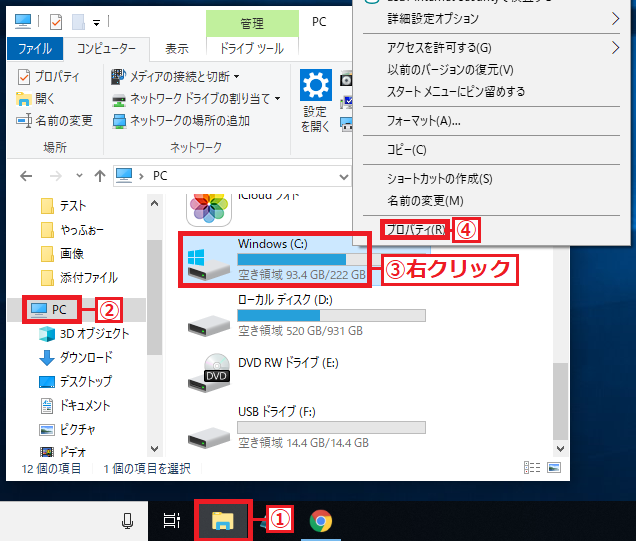Open 3D オブジェクト in navigation pane
Image resolution: width=637 pixels, height=541 pixels.
click(84, 333)
